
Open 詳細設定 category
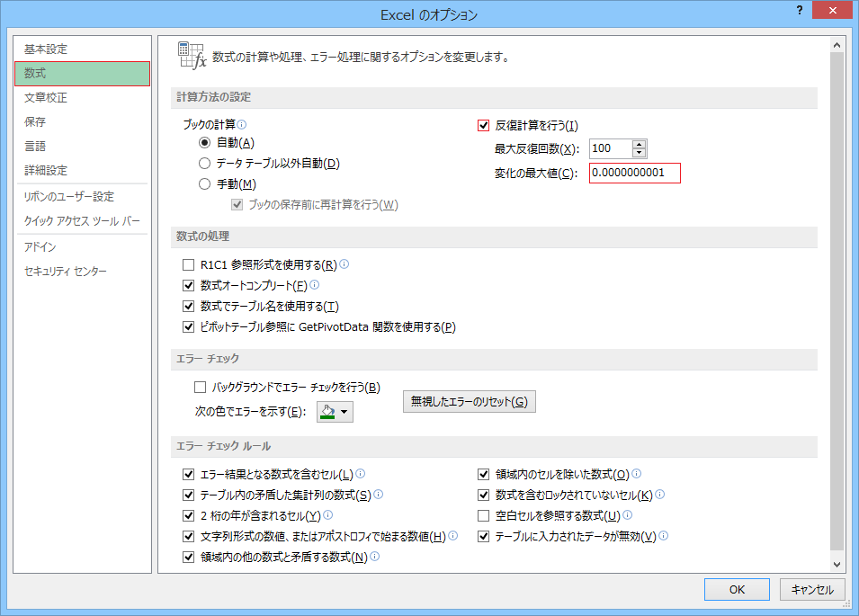82,170
